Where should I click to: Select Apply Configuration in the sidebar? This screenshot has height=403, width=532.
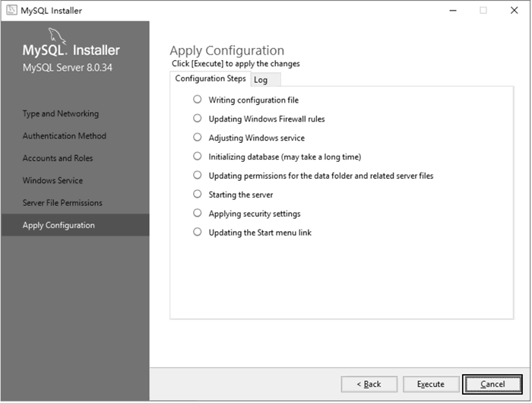coord(75,225)
